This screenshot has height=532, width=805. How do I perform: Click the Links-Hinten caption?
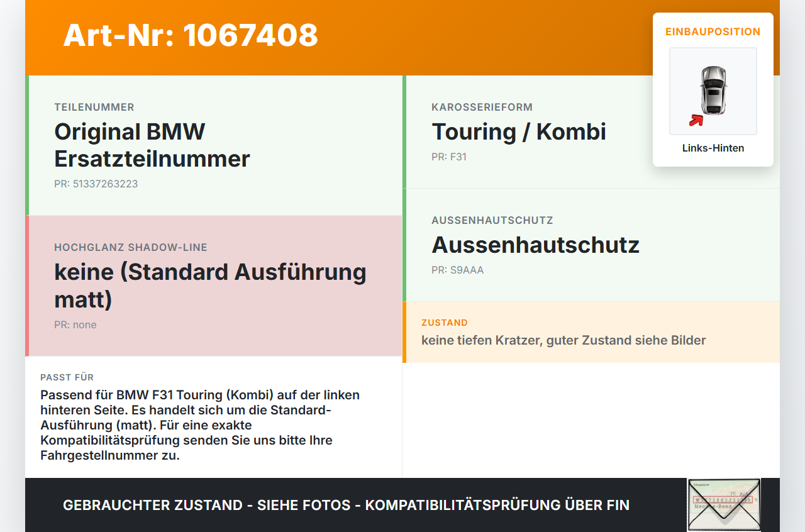713,148
